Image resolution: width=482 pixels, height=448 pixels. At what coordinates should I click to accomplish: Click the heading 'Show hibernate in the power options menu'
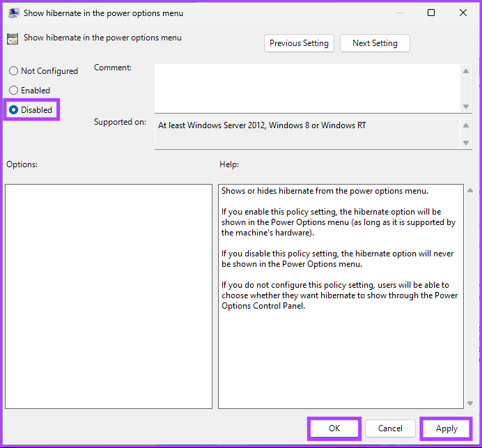[102, 38]
